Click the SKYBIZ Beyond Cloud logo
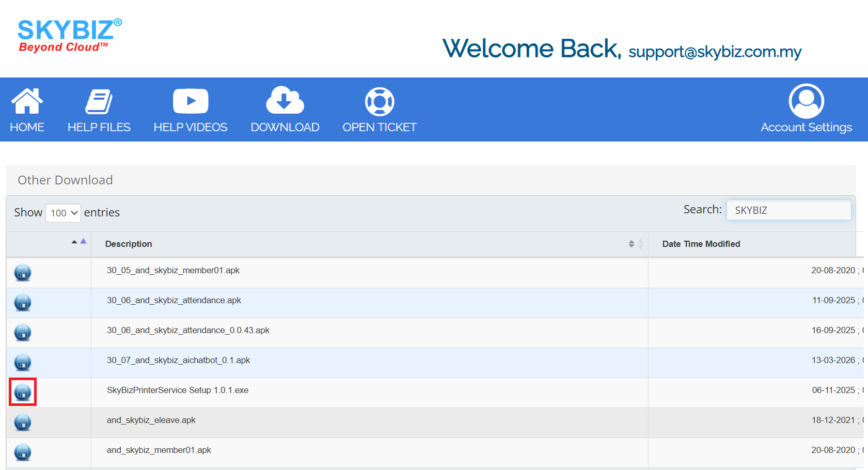This screenshot has height=470, width=868. (x=69, y=36)
